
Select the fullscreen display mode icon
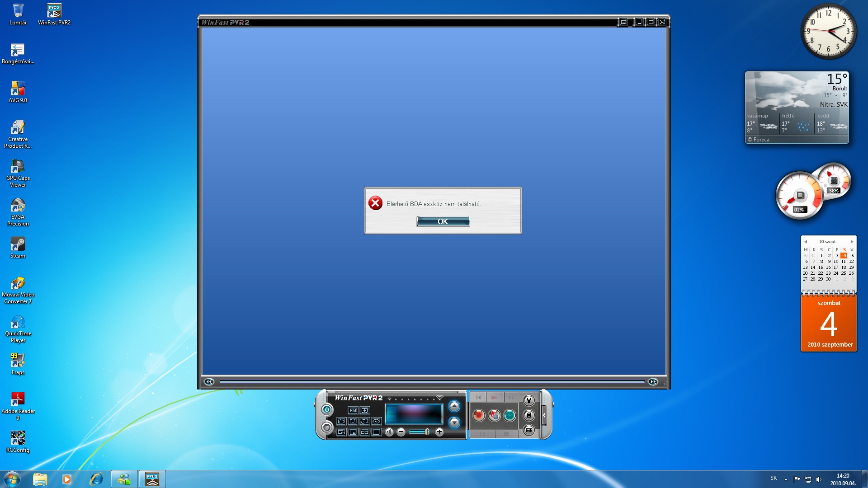click(x=377, y=432)
